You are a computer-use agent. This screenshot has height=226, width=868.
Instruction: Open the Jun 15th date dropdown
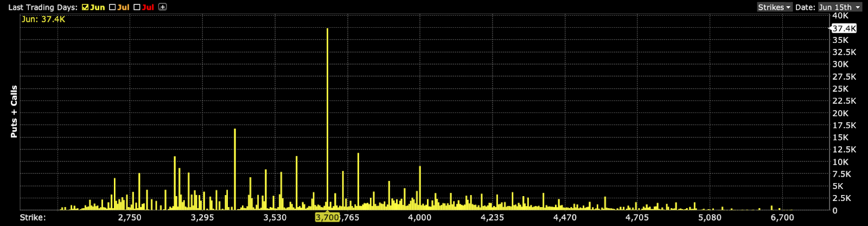point(840,7)
